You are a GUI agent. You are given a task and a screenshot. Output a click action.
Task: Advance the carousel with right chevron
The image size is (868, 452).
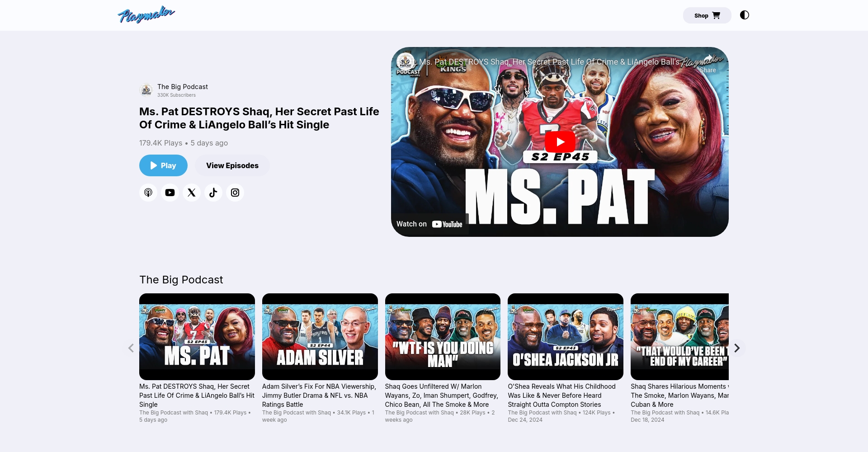tap(737, 348)
